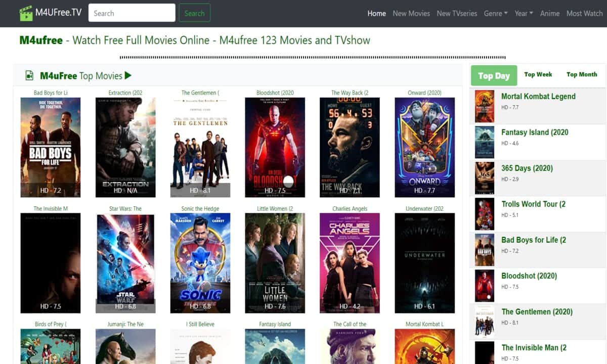Click the film file icon beside Top Movies
Viewport: 607px width, 364px height.
pyautogui.click(x=29, y=76)
